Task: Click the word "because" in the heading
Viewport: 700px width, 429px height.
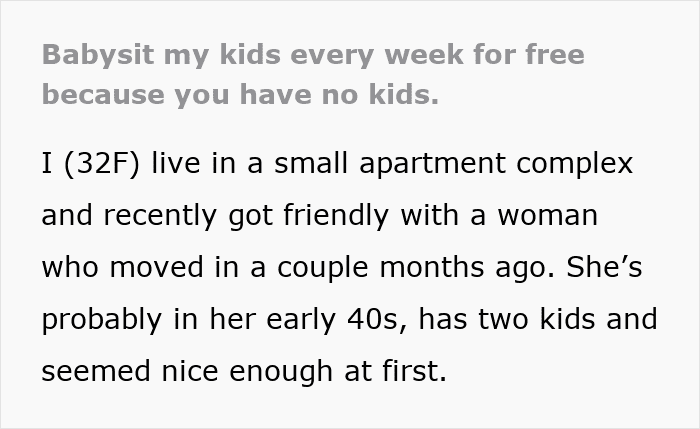Action: pyautogui.click(x=103, y=95)
